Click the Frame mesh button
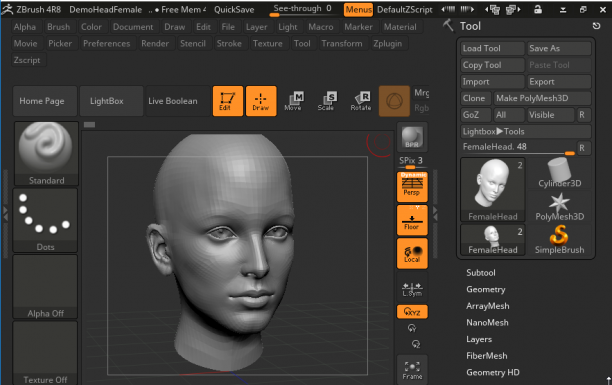 tap(412, 370)
